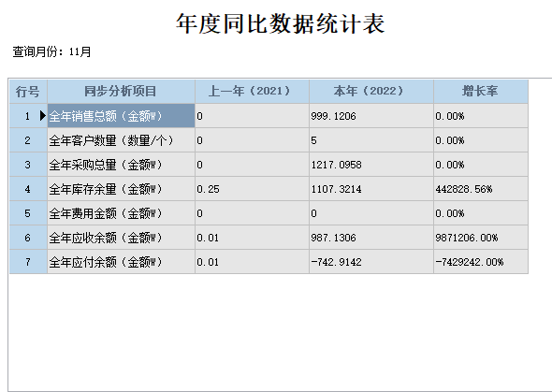Image resolution: width=552 pixels, height=392 pixels.
Task: Click the 上一年（2021）column header
Action: point(252,91)
